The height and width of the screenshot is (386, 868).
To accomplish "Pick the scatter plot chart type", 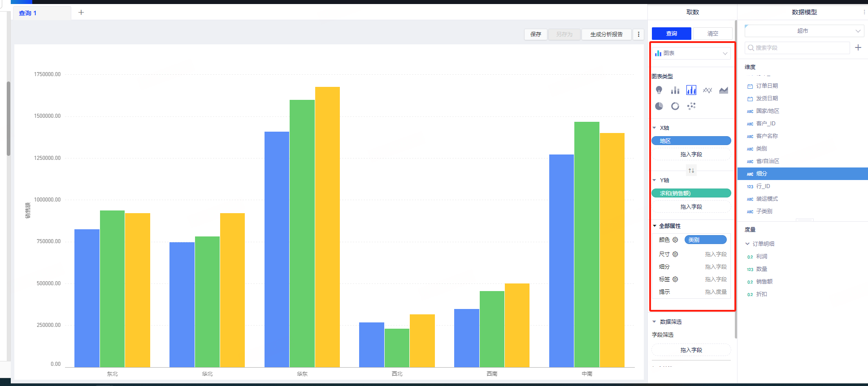I will tap(691, 106).
